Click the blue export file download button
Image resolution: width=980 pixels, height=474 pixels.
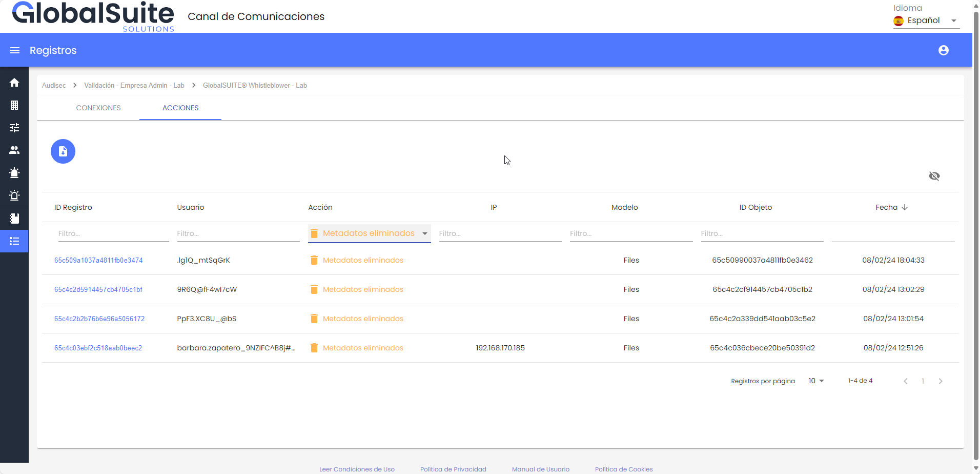63,151
